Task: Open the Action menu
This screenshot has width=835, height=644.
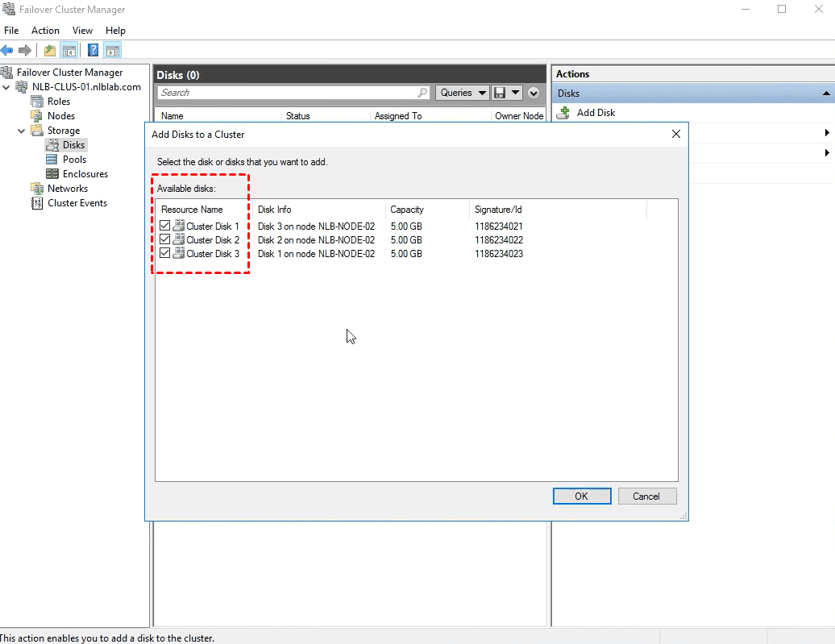Action: point(45,31)
